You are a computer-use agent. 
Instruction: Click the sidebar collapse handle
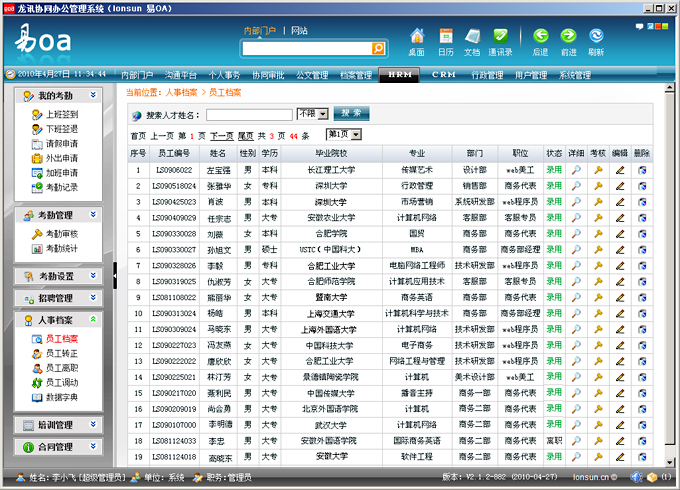115,275
